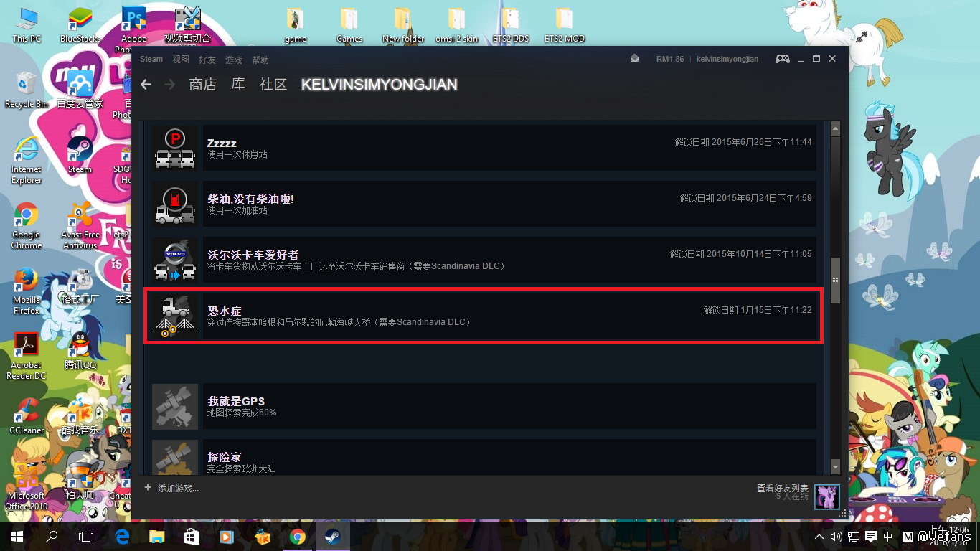Select the Google Chrome desktop shortcut
Viewport: 980px width, 551px height.
pyautogui.click(x=27, y=225)
